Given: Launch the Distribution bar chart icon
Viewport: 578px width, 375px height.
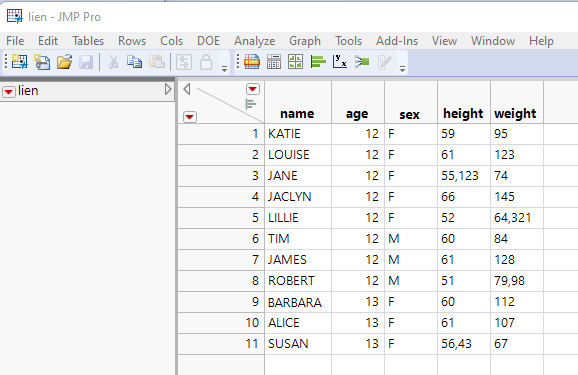Looking at the screenshot, I should coord(318,62).
